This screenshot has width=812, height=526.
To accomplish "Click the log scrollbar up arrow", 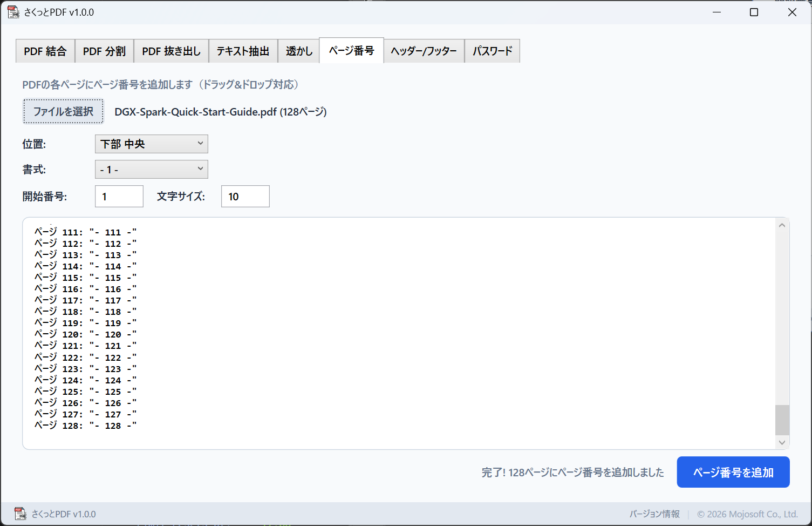I will click(782, 225).
